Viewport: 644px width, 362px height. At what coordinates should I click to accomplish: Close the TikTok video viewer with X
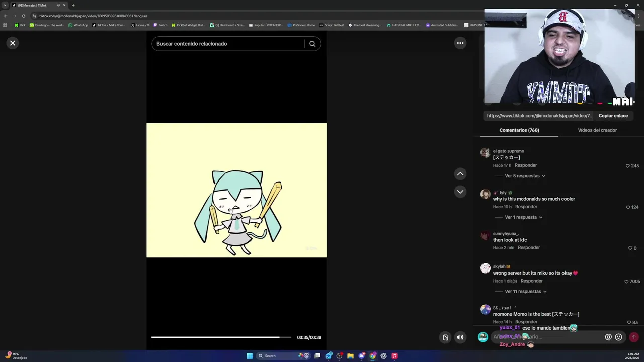13,43
